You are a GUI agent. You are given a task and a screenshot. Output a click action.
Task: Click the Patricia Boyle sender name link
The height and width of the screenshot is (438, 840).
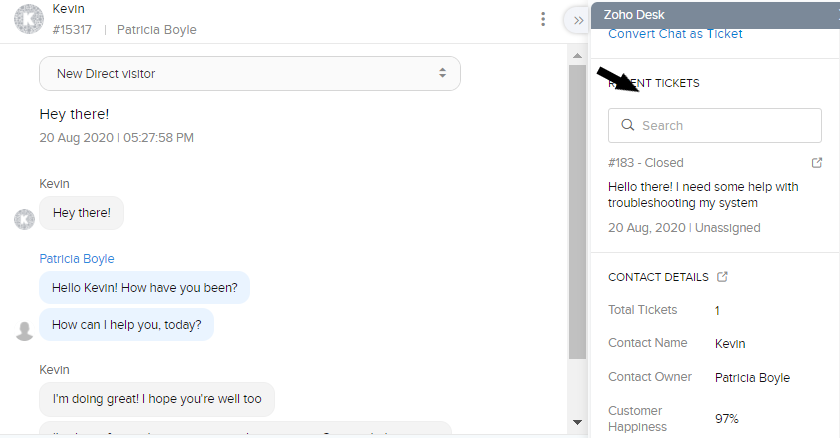[x=77, y=259]
